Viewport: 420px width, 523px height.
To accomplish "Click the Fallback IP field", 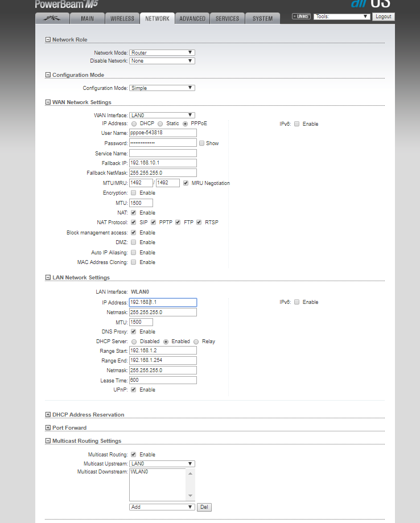I will [x=163, y=163].
